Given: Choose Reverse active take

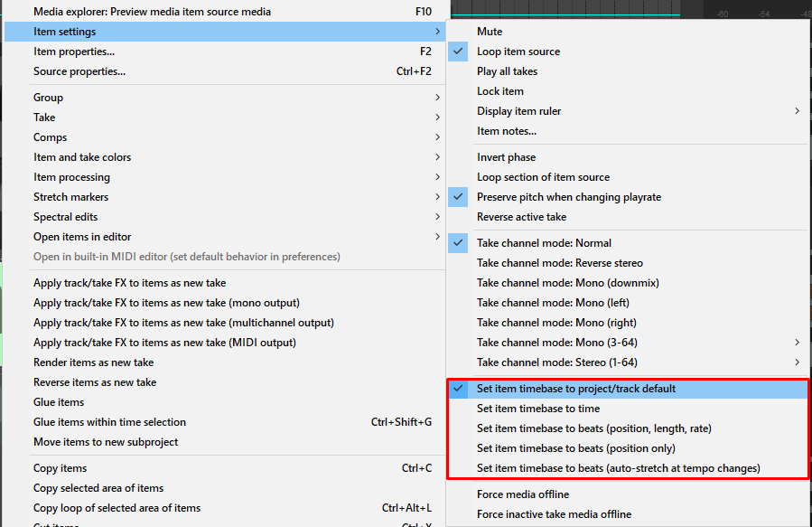Looking at the screenshot, I should coord(522,217).
